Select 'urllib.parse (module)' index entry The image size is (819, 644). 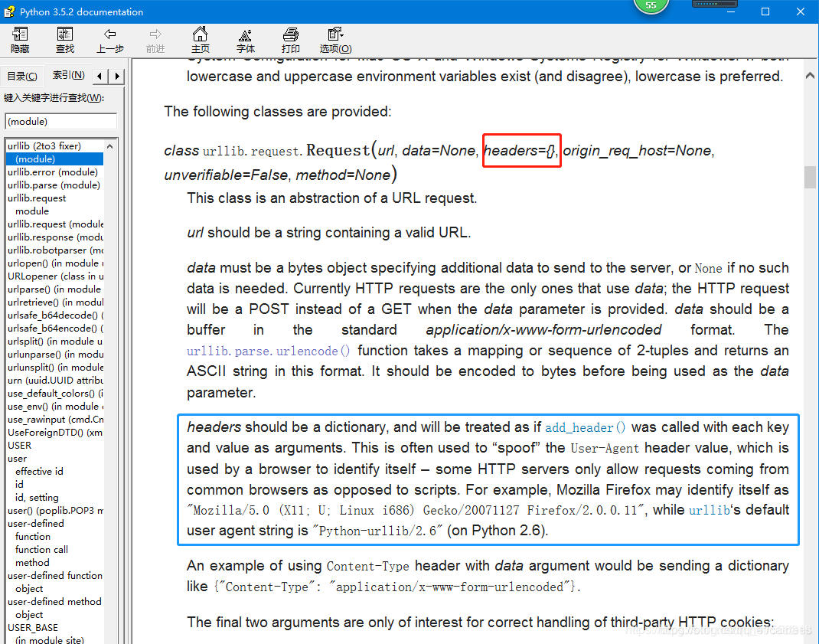tap(54, 185)
